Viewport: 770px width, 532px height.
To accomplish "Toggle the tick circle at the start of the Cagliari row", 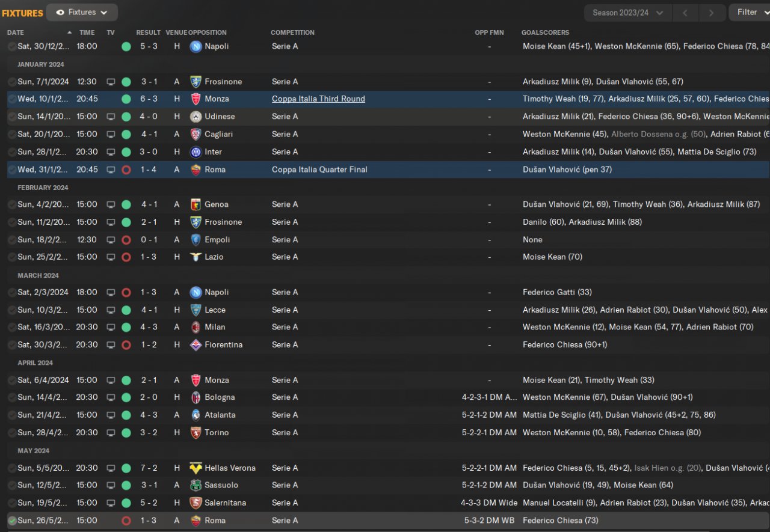I will (x=12, y=134).
